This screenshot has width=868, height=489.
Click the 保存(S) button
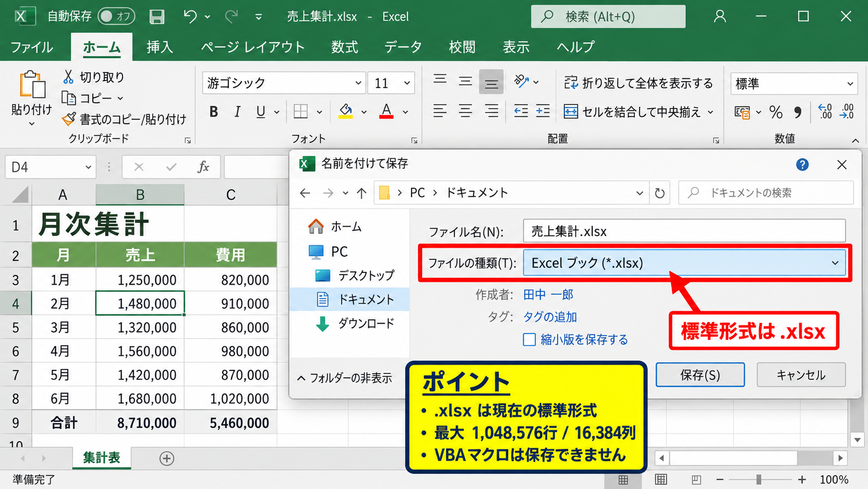tap(700, 375)
